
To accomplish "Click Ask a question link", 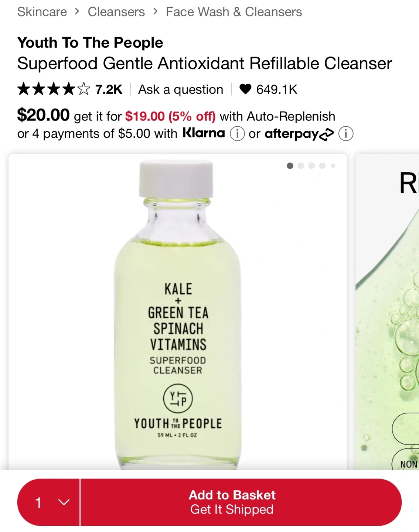I will point(181,89).
